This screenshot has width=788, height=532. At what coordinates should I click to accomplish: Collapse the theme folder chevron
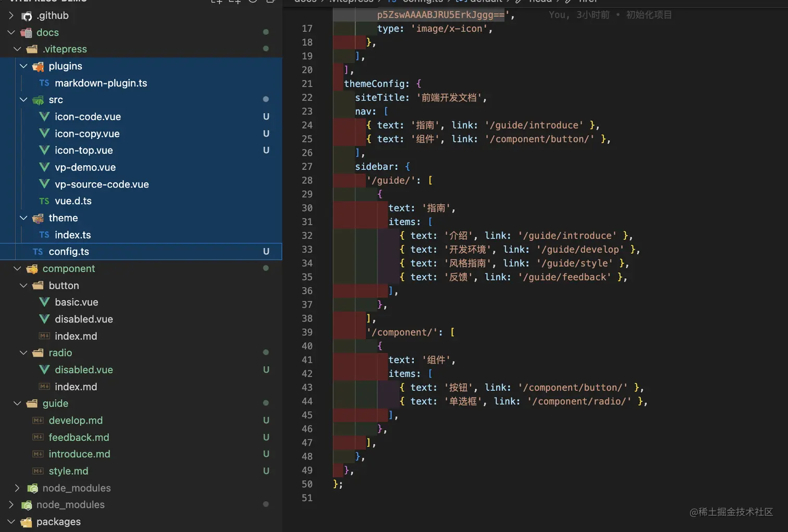click(x=23, y=218)
